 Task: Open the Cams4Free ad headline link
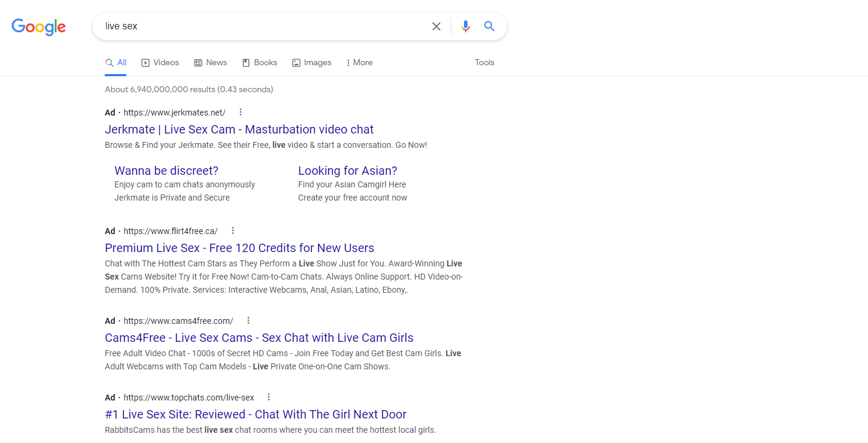coord(259,338)
